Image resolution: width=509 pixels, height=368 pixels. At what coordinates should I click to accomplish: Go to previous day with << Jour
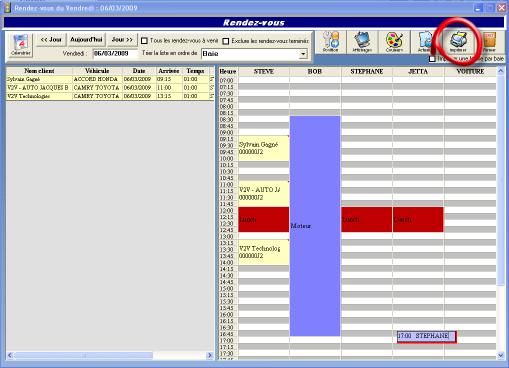(51, 40)
